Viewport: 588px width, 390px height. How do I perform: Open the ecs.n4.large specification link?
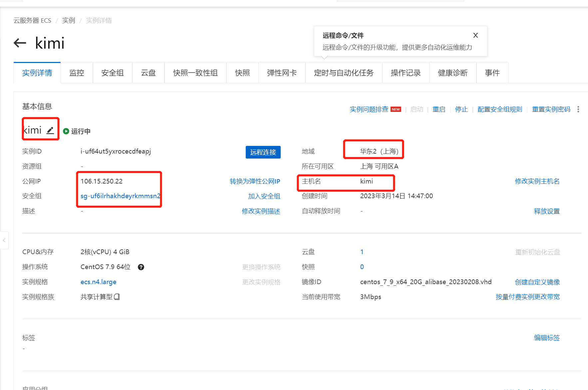pos(99,282)
